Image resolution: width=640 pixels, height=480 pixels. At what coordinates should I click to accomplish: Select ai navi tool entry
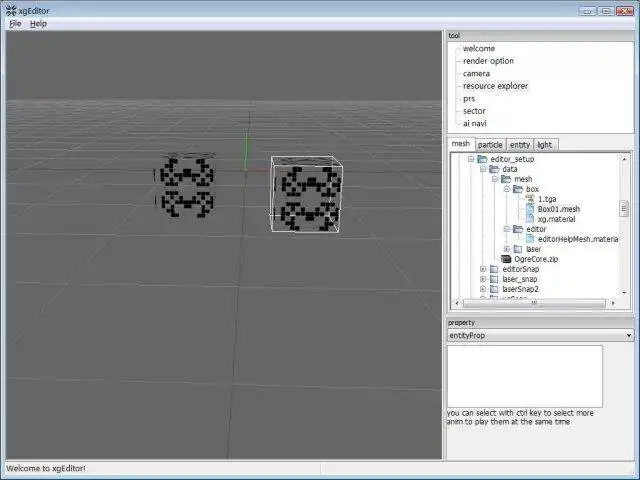pos(475,123)
